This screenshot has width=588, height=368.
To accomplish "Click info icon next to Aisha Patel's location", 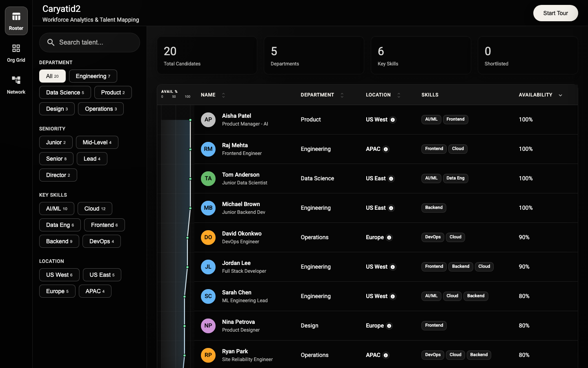I will click(x=393, y=120).
